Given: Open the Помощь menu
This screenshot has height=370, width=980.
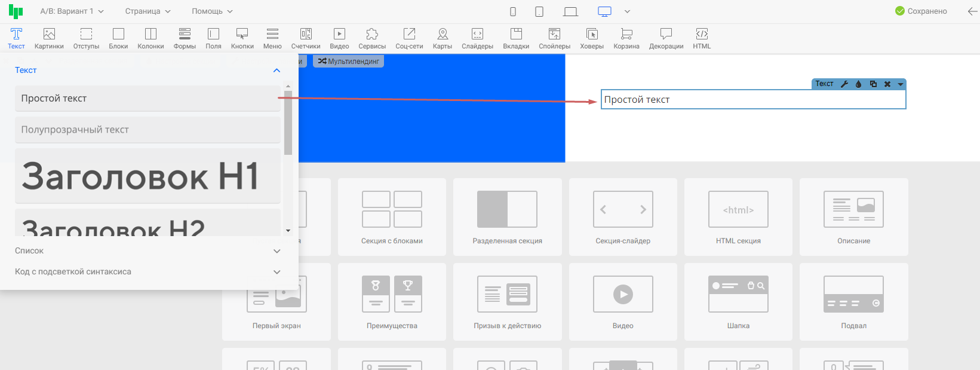Looking at the screenshot, I should (x=212, y=11).
